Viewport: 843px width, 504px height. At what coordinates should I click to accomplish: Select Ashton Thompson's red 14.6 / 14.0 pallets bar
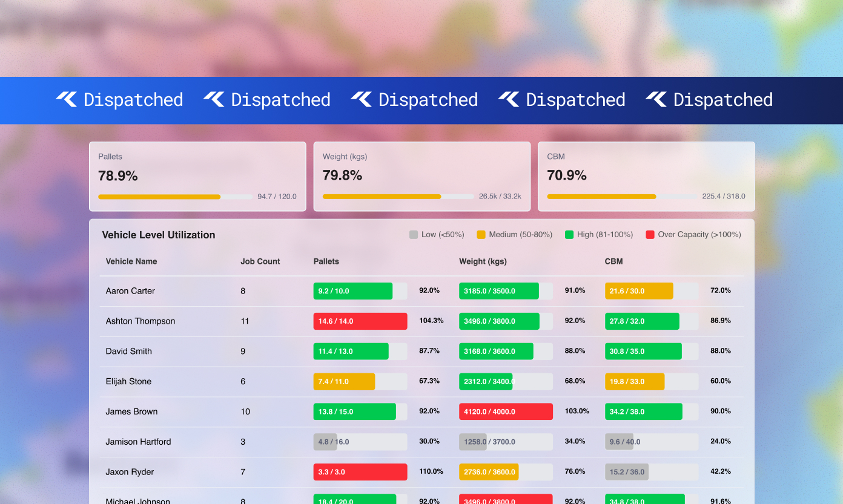pyautogui.click(x=360, y=321)
